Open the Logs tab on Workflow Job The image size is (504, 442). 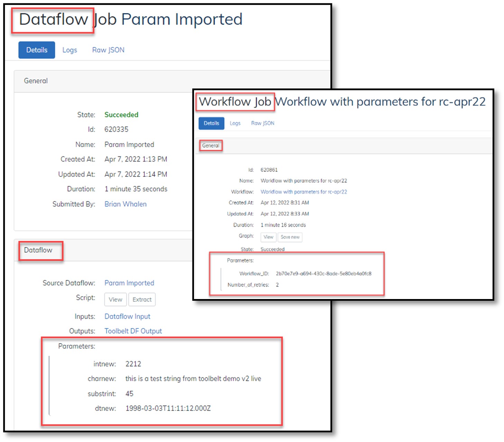click(x=235, y=123)
